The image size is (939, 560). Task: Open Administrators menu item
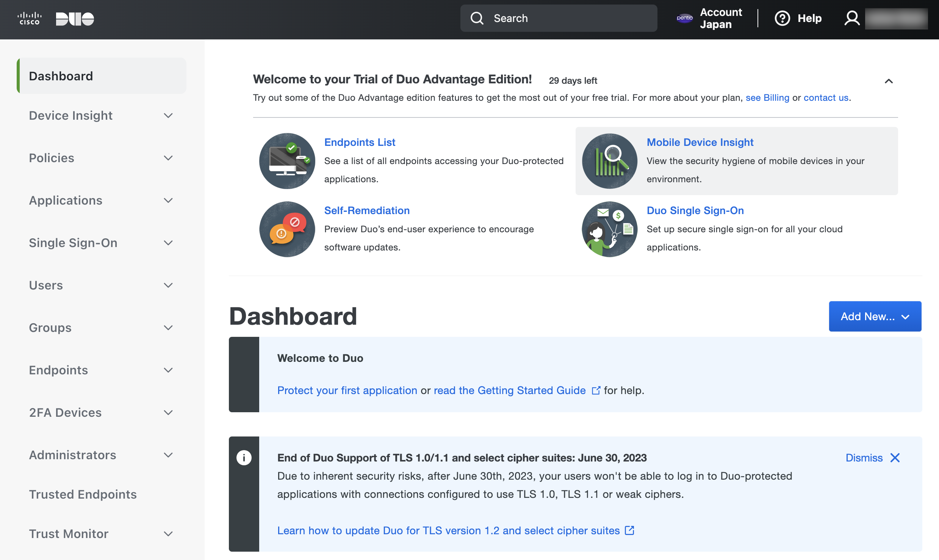coord(72,455)
